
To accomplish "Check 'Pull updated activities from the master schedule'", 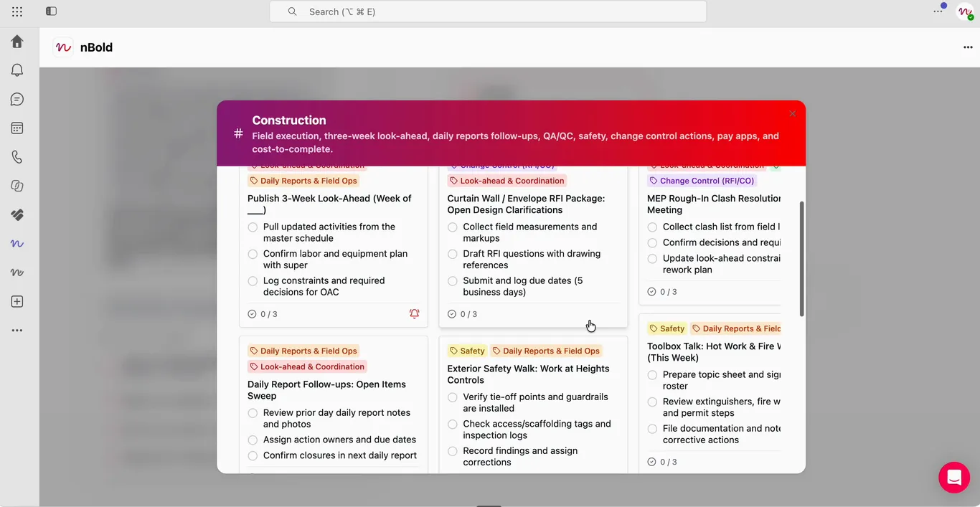I will pyautogui.click(x=253, y=227).
